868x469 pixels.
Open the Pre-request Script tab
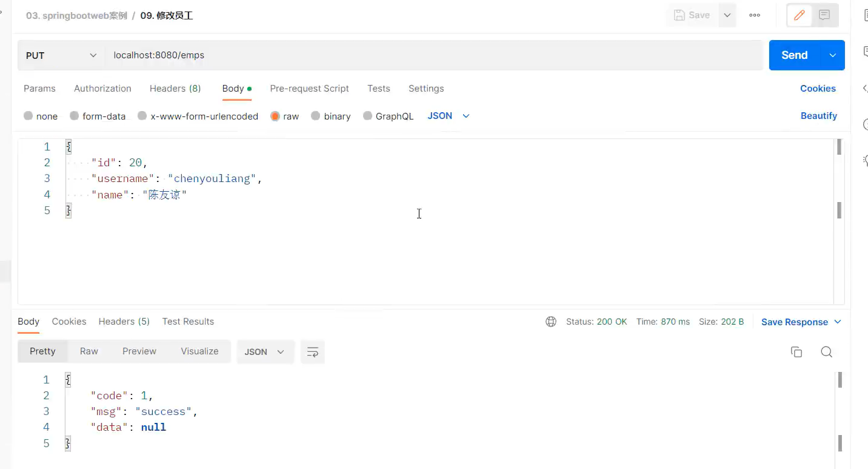pos(309,89)
